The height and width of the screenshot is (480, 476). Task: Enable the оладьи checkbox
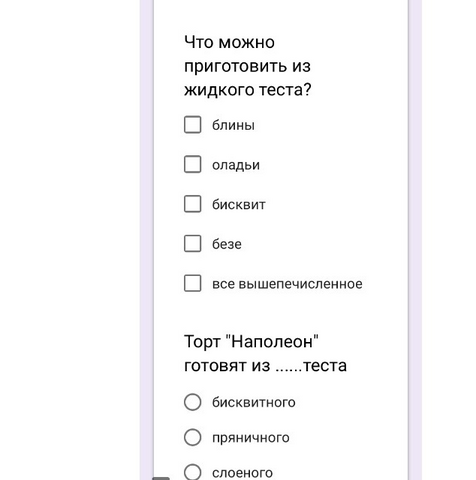click(193, 164)
